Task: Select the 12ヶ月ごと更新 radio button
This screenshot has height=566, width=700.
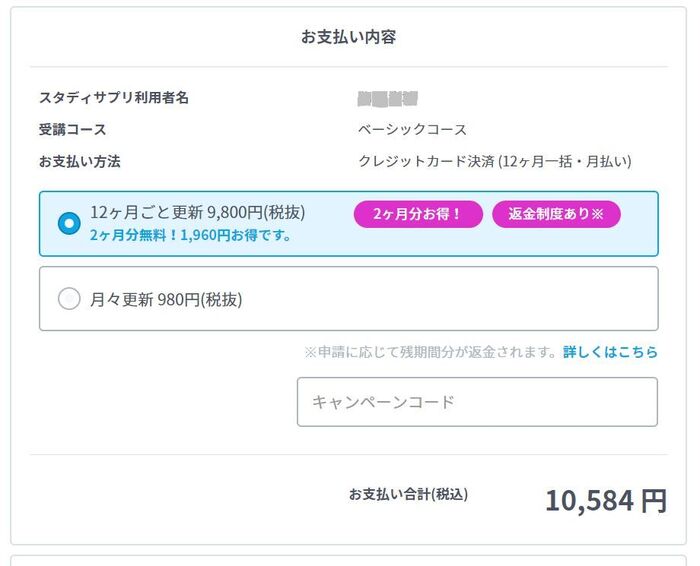Action: (69, 223)
